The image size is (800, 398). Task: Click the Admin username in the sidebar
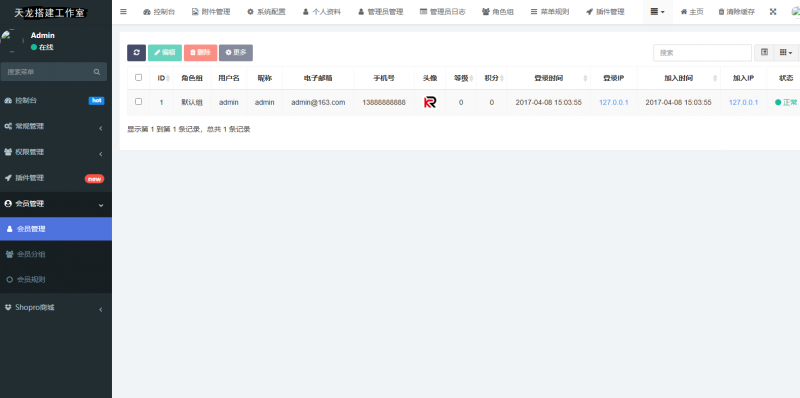tap(43, 35)
